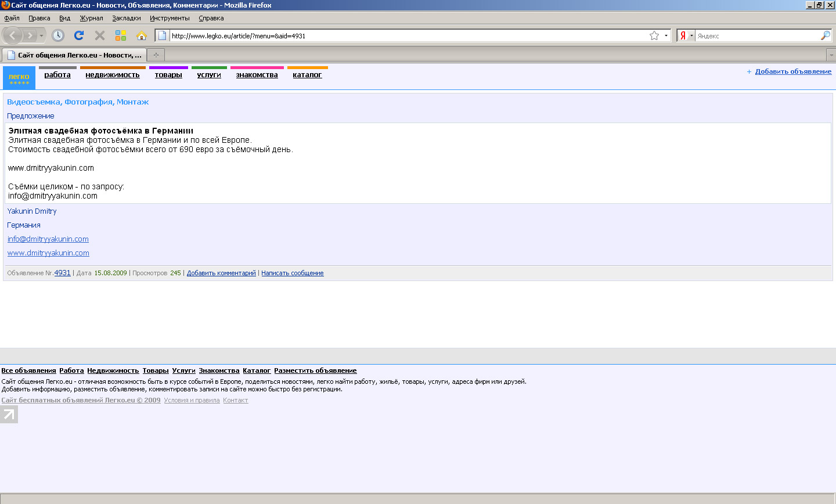836x504 pixels.
Task: Open browsing history clock icon
Action: pyautogui.click(x=58, y=35)
